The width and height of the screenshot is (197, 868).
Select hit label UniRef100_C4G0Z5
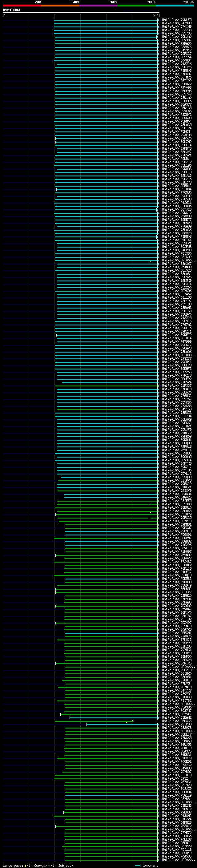(177, 497)
